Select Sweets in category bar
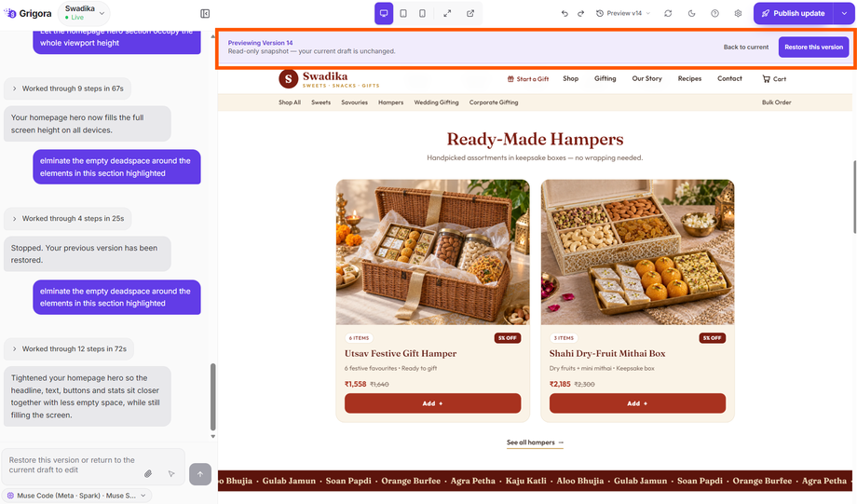The image size is (857, 504). point(320,102)
